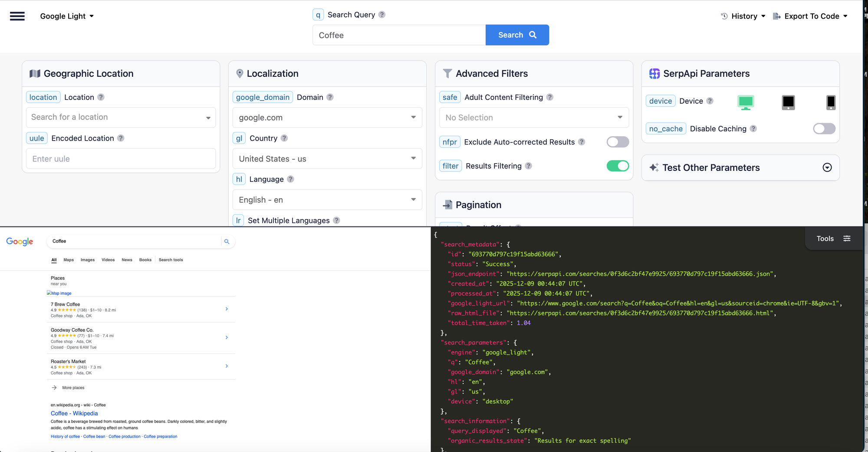Open the History dropdown
The image size is (868, 452).
(x=743, y=16)
